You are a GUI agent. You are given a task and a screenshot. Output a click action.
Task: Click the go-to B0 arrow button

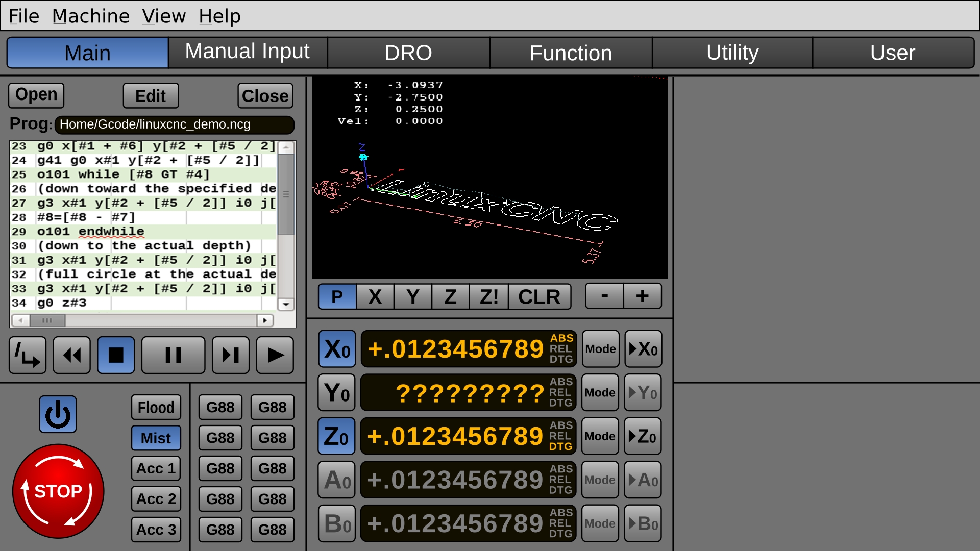tap(643, 523)
